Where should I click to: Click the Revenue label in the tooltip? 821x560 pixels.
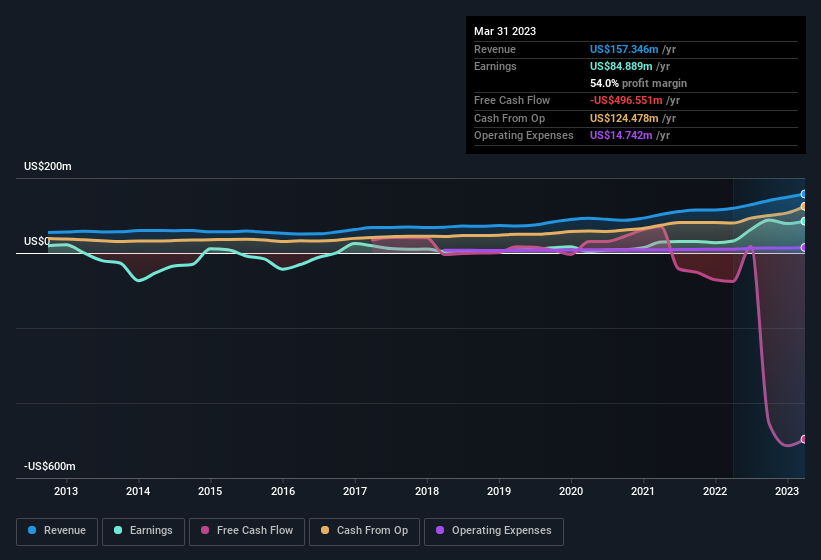click(495, 49)
